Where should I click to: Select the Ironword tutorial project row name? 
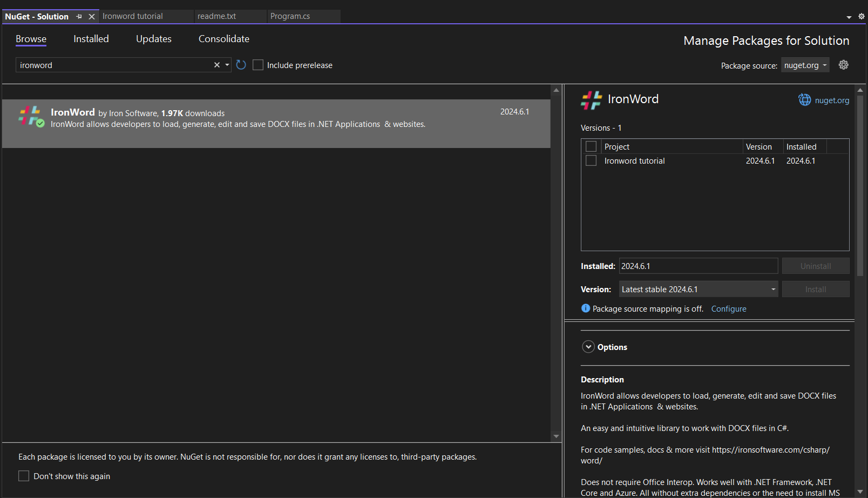[x=634, y=160]
